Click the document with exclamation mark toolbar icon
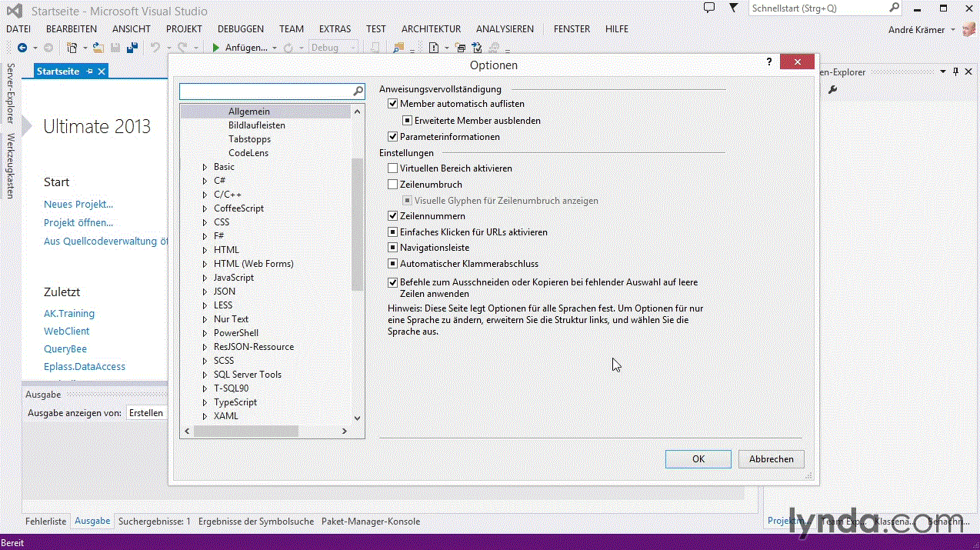The height and width of the screenshot is (550, 980). (434, 48)
